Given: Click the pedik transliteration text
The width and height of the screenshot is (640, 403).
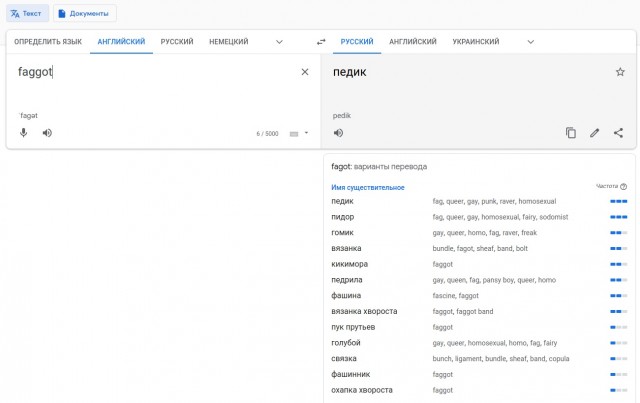Looking at the screenshot, I should coord(342,116).
